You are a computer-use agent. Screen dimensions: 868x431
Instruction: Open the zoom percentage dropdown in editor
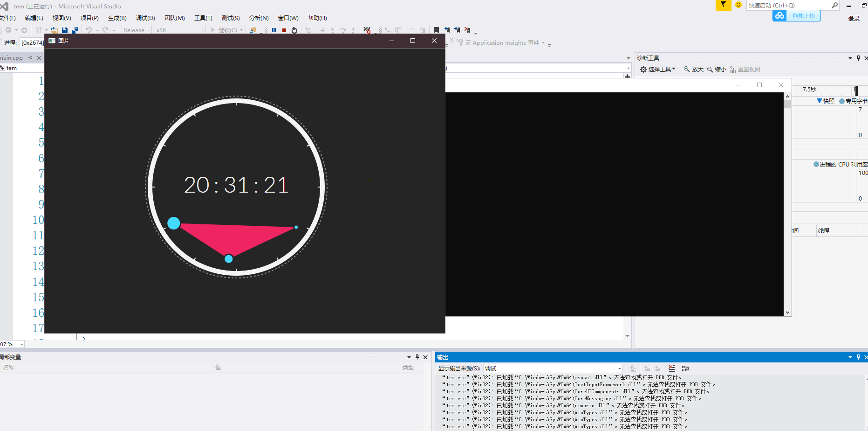click(x=22, y=344)
